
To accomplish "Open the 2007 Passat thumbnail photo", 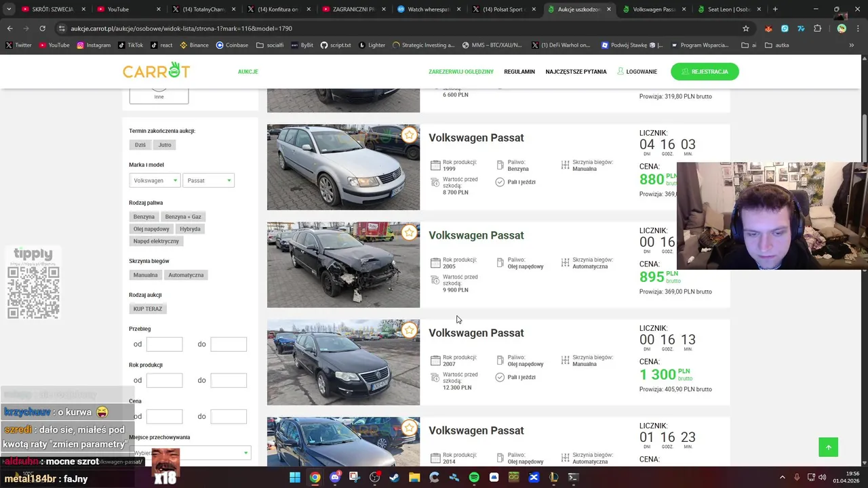I will 343,363.
